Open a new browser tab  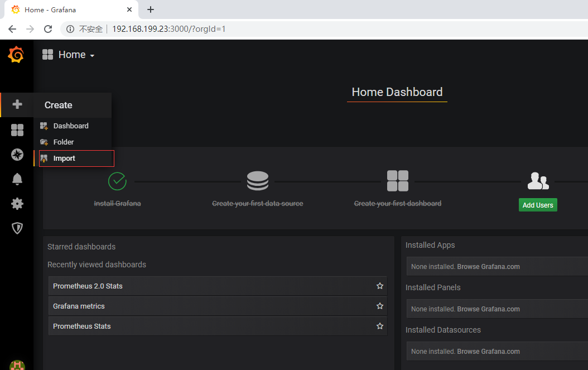(x=151, y=9)
